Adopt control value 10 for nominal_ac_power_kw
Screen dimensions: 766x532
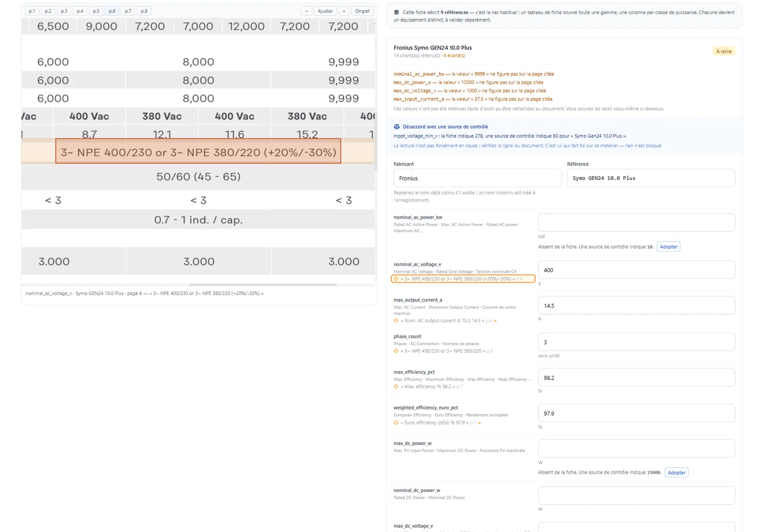[x=668, y=247]
